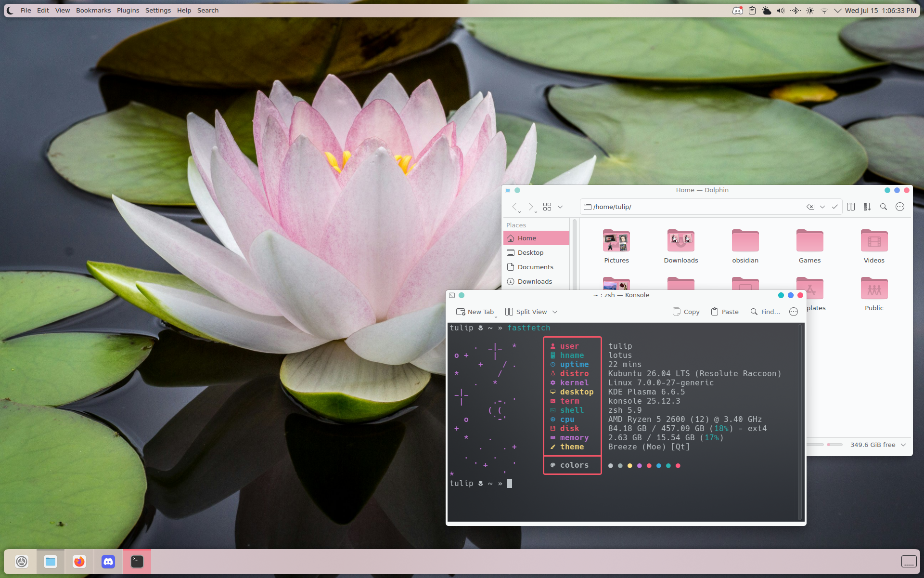Toggle Dolphin split view panes

851,207
